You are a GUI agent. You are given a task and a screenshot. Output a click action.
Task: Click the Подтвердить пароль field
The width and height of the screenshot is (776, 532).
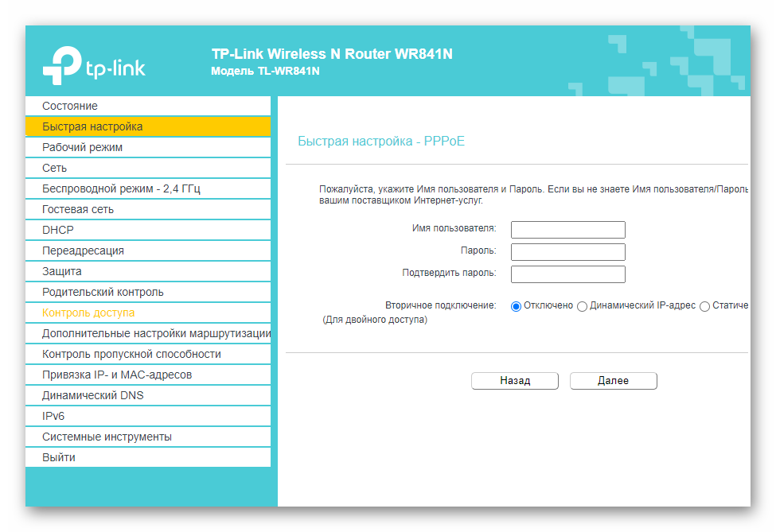[x=567, y=274]
